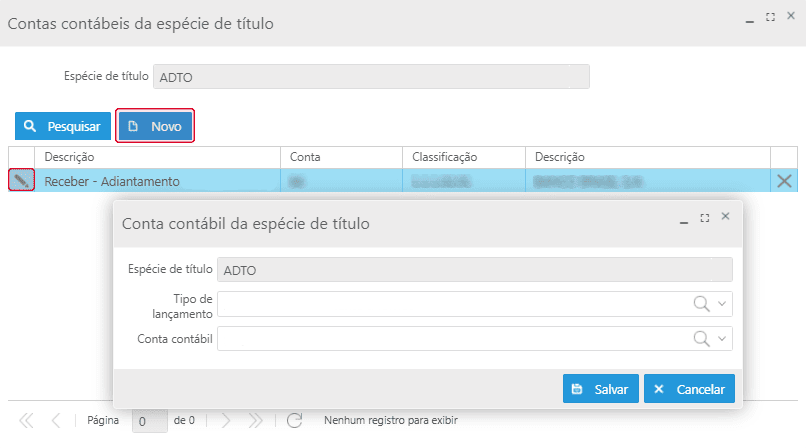Screen dimensions: 806x448
Task: Expand the Conta contábil dropdown arrow
Action: pyautogui.click(x=723, y=339)
